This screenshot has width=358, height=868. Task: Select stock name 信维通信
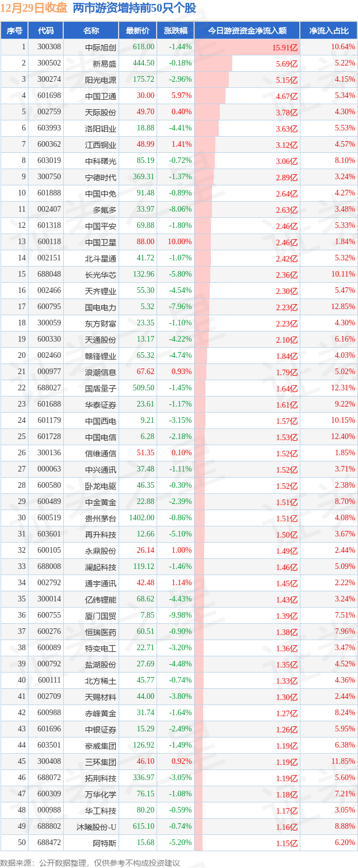(x=101, y=453)
